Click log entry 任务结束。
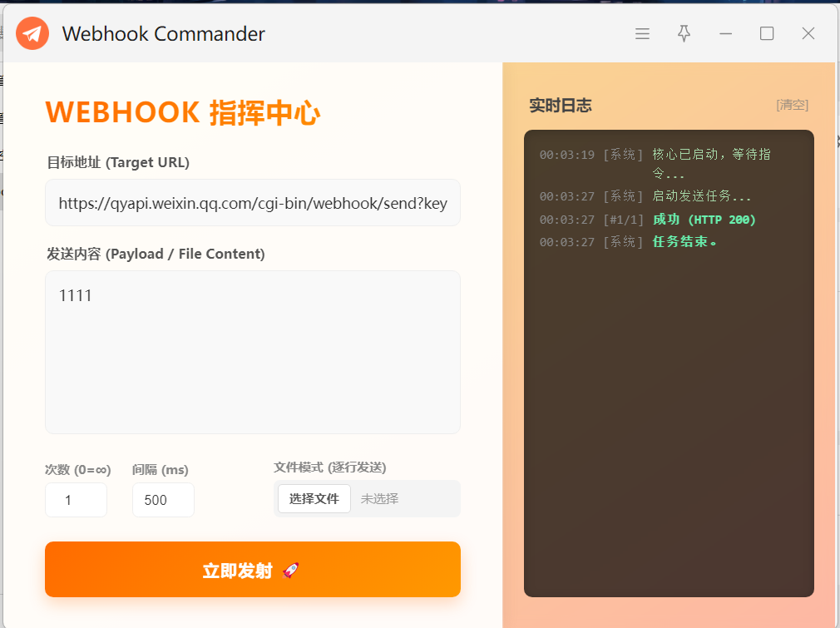 tap(684, 242)
